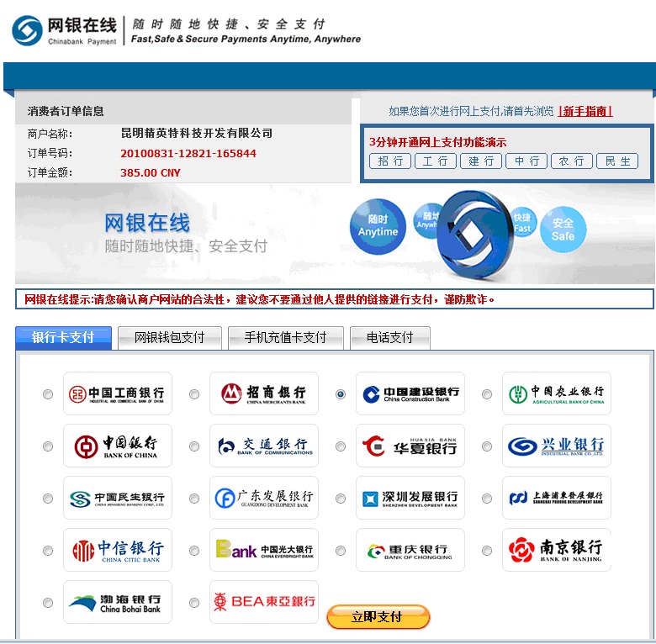Switch to the 电话支付 tab
This screenshot has height=644, width=656.
[x=389, y=337]
